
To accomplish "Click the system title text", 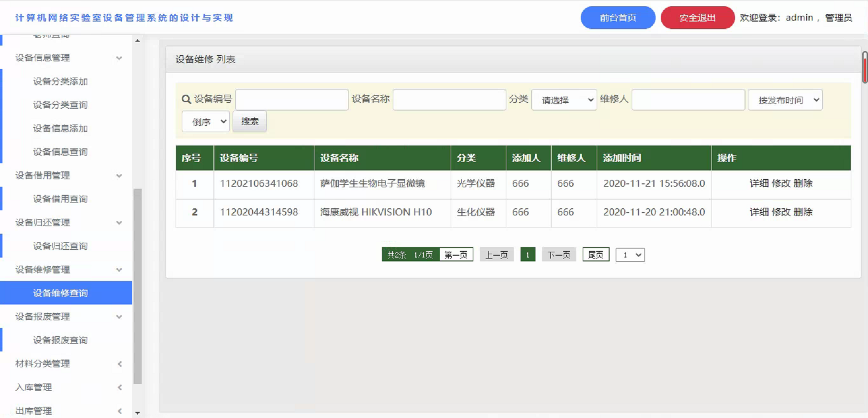I will 124,18.
